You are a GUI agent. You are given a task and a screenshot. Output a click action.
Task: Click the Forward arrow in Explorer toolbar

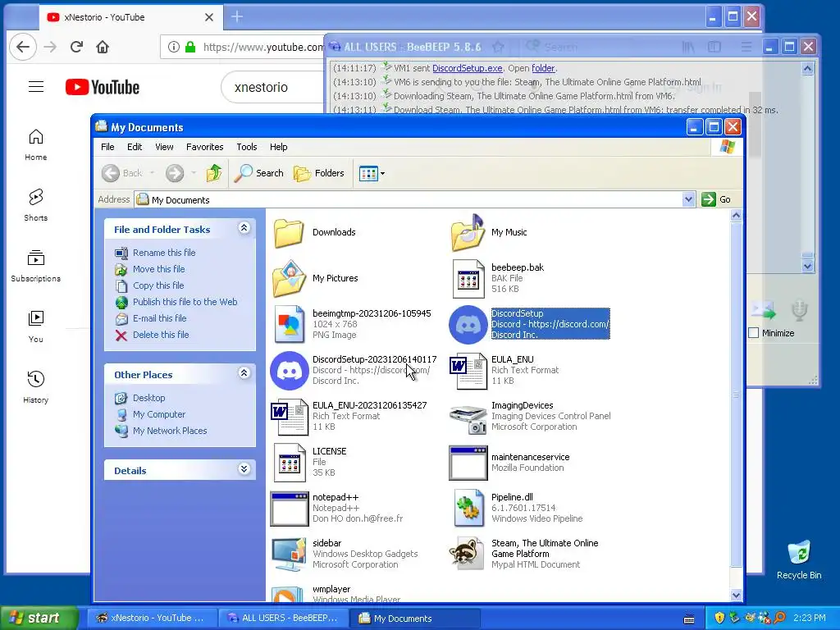pyautogui.click(x=175, y=173)
